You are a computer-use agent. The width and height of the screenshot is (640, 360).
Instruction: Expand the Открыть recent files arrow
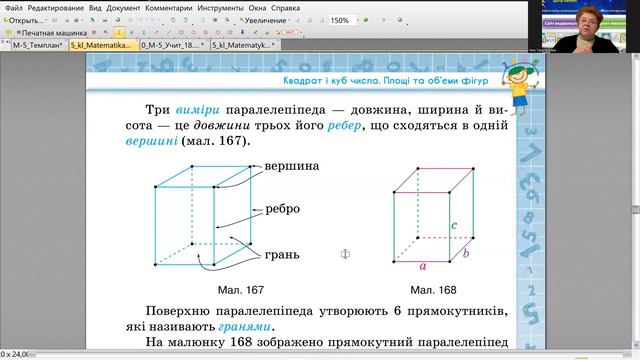tap(46, 20)
